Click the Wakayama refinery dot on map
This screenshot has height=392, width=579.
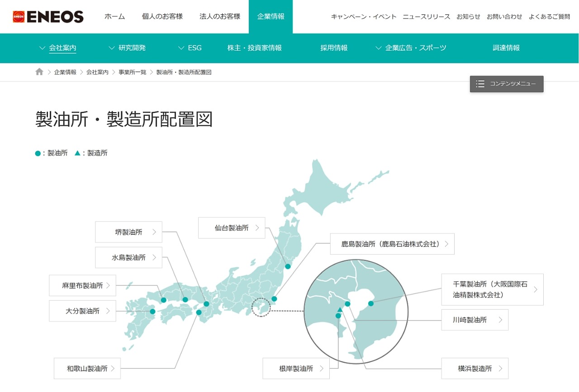coord(199,312)
